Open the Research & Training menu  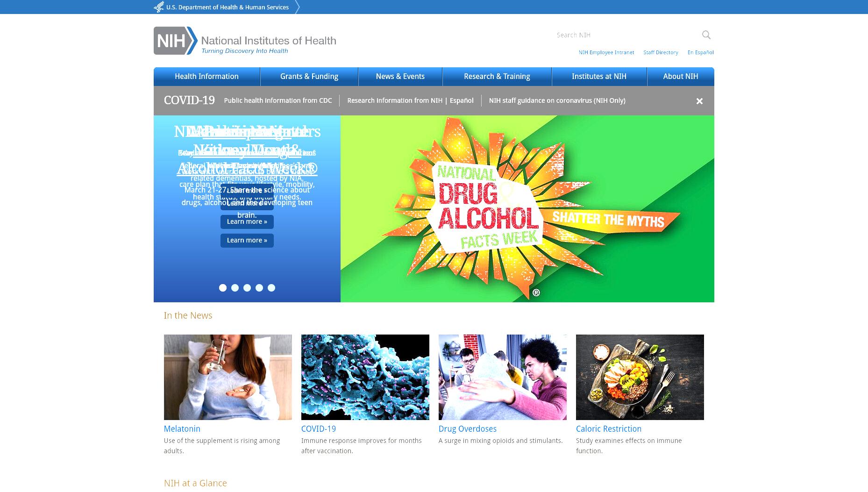click(497, 77)
